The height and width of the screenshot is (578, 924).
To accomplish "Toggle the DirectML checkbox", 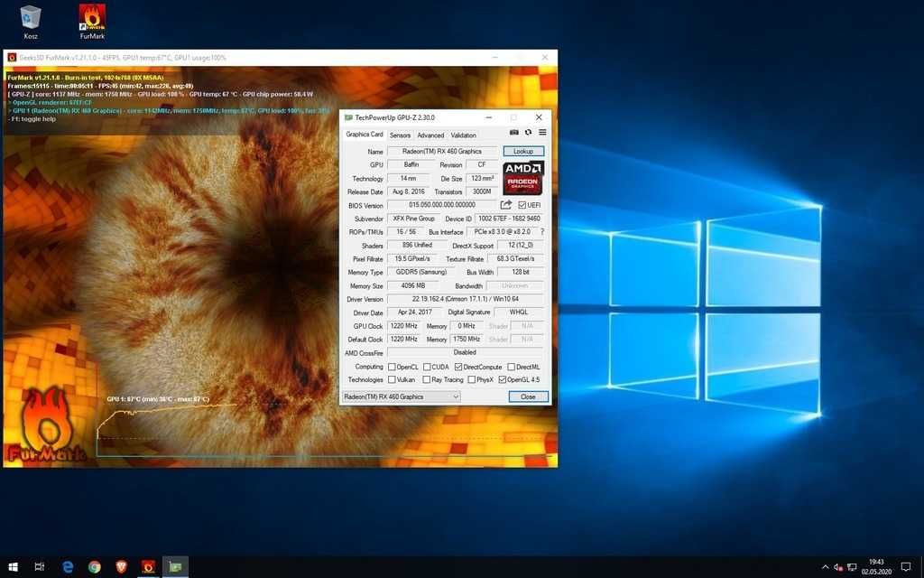I will pos(511,367).
